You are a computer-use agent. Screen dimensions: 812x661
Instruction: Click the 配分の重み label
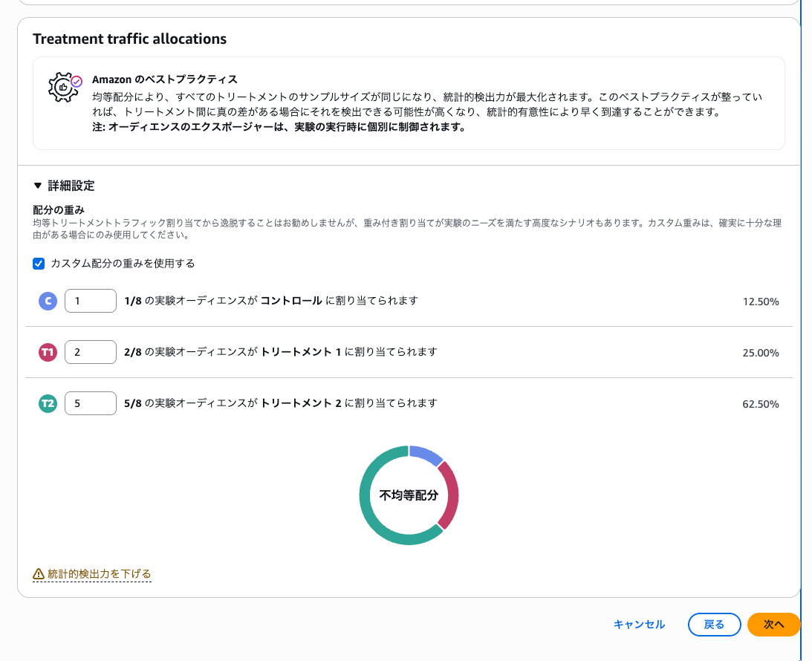(59, 209)
